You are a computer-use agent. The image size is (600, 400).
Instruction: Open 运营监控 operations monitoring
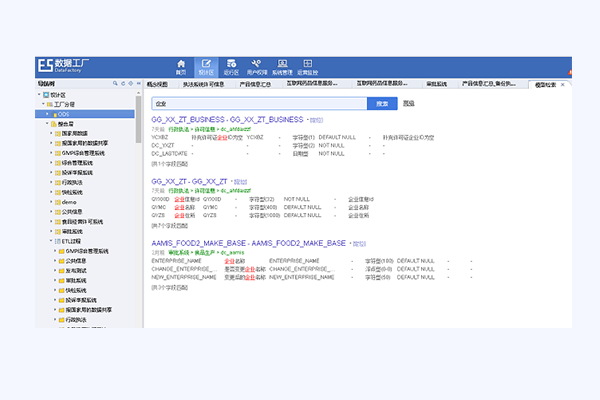(x=308, y=67)
